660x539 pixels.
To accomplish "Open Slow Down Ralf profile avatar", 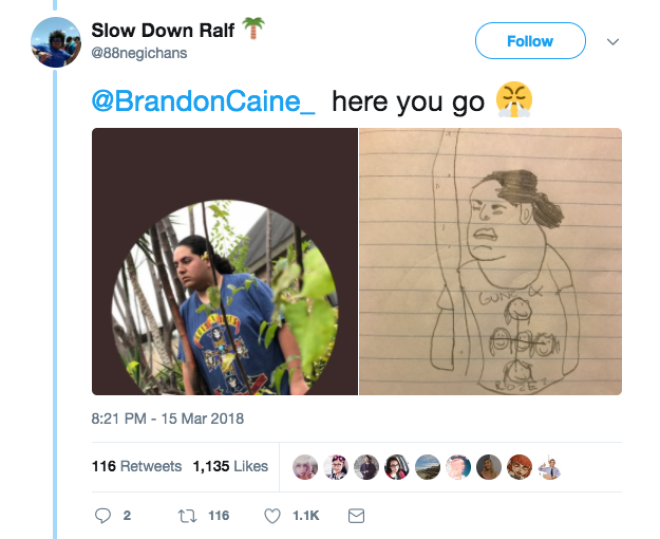I will (x=56, y=42).
